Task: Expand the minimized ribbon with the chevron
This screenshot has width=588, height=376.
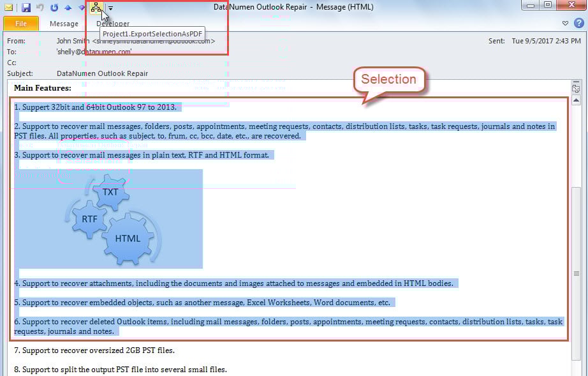Action: click(565, 23)
